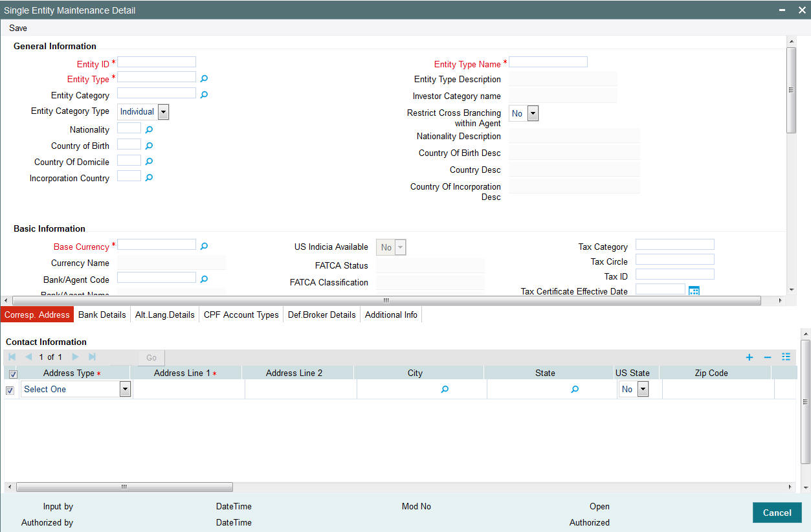Click Tax Certificate Effective Date input field
The width and height of the screenshot is (811, 532).
click(x=660, y=289)
